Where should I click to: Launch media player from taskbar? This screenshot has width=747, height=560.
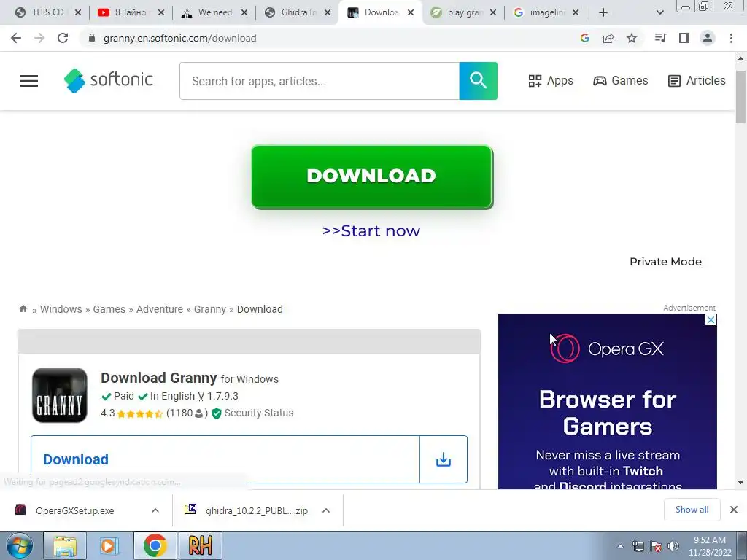pyautogui.click(x=109, y=545)
